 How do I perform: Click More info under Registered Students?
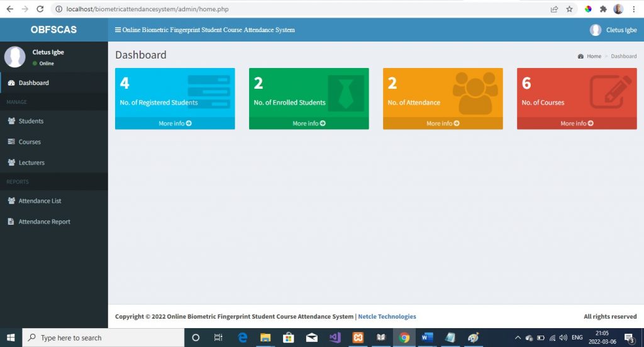175,123
